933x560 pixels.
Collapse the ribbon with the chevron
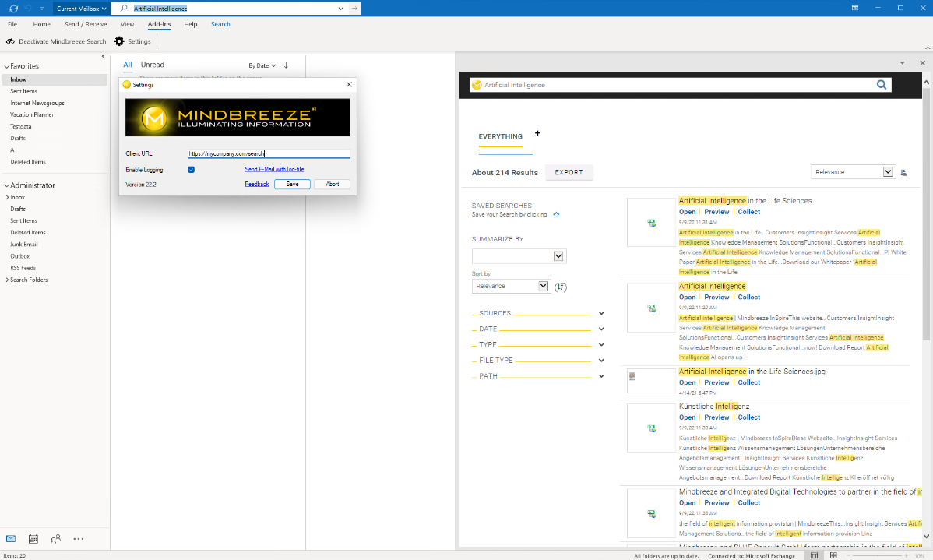coord(927,48)
